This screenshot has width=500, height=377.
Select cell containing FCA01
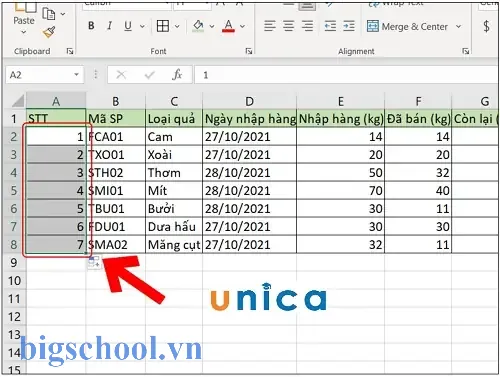click(116, 137)
